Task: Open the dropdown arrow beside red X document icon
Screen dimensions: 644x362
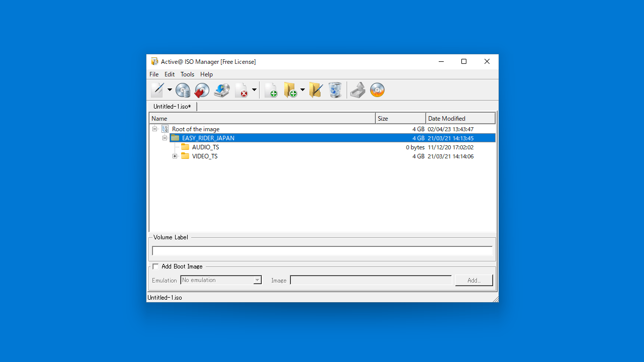Action: coord(254,90)
